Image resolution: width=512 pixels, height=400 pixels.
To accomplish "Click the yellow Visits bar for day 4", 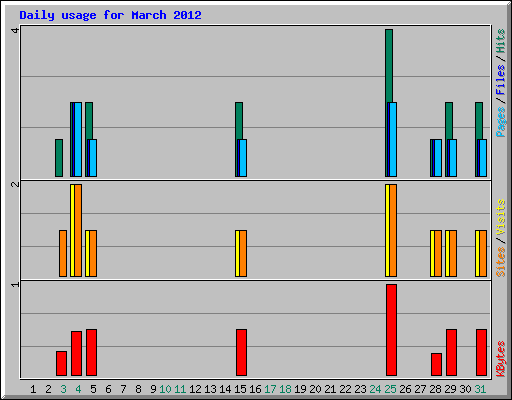I will pos(72,230).
